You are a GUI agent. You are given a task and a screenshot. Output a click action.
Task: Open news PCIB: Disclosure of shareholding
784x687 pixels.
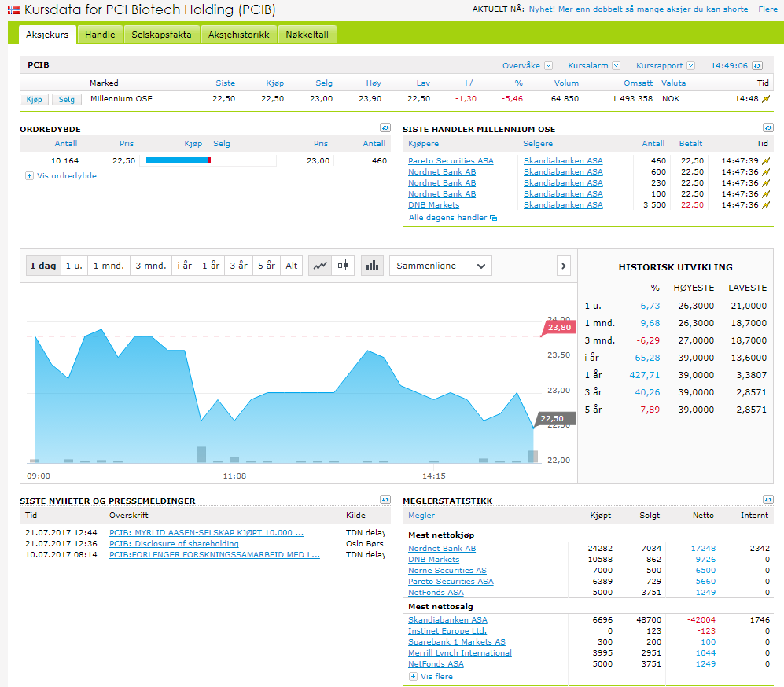[174, 544]
